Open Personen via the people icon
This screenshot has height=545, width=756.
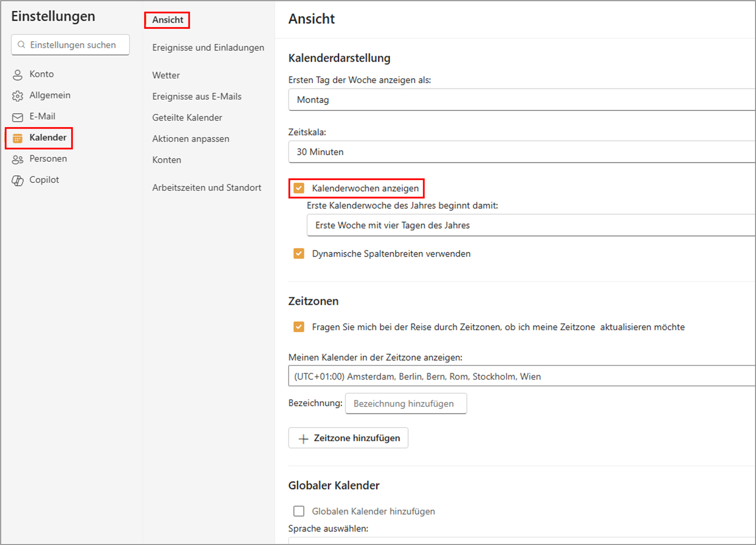18,159
